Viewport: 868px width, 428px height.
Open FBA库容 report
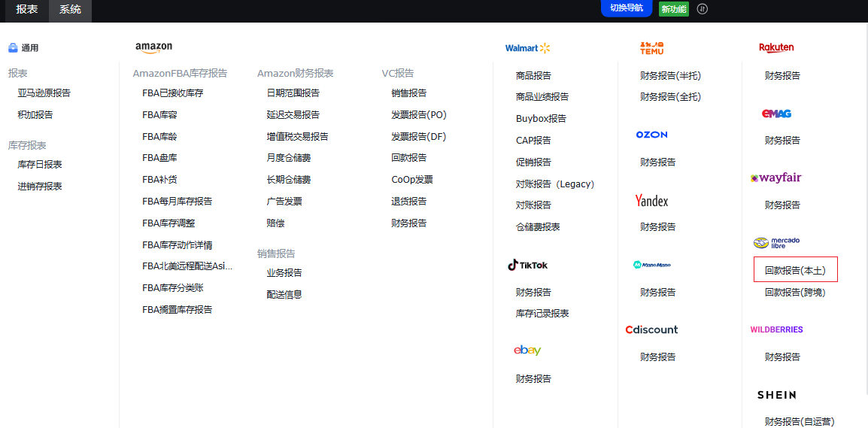pos(159,114)
